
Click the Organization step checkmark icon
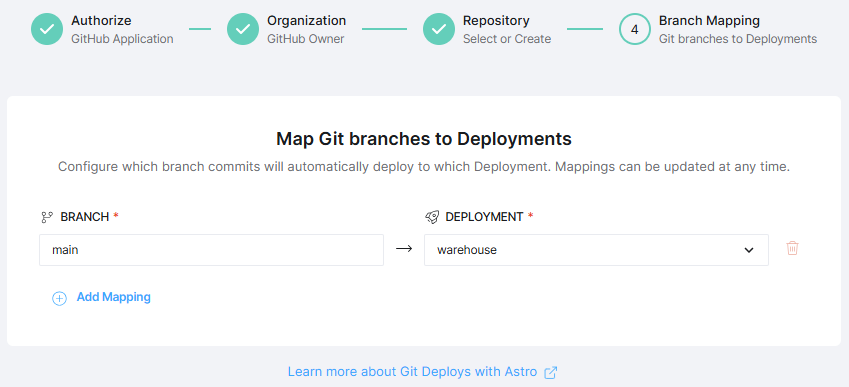(x=243, y=29)
